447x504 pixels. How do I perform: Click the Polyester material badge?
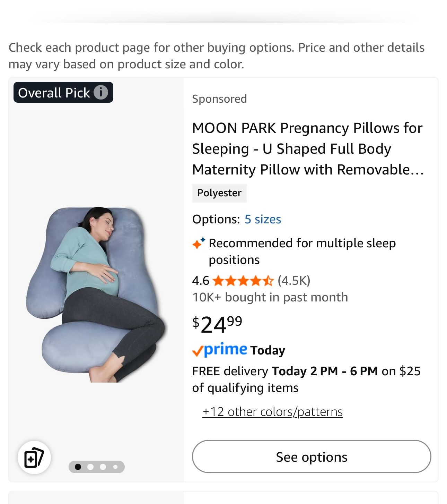click(219, 193)
